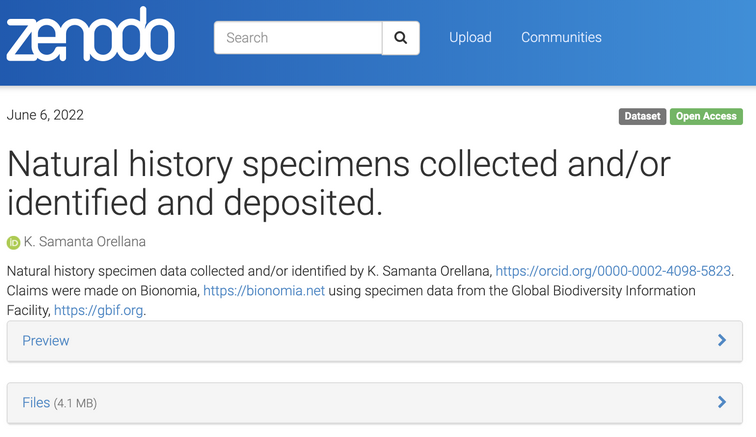
Task: Click the Open Access badge
Action: point(706,116)
